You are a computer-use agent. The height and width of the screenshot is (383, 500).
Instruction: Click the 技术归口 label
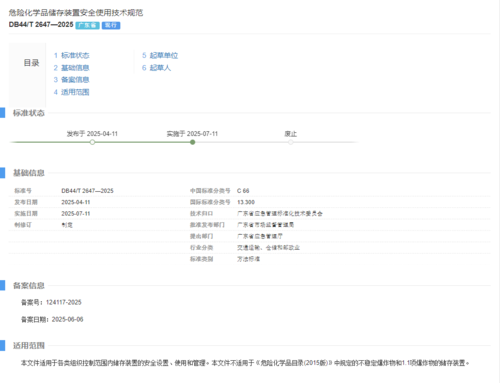click(x=201, y=213)
